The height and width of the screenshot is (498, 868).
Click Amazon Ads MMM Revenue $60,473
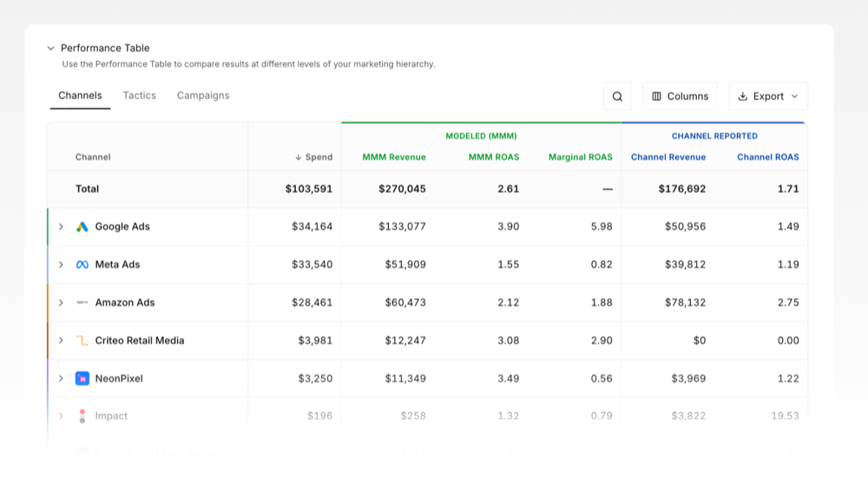405,303
